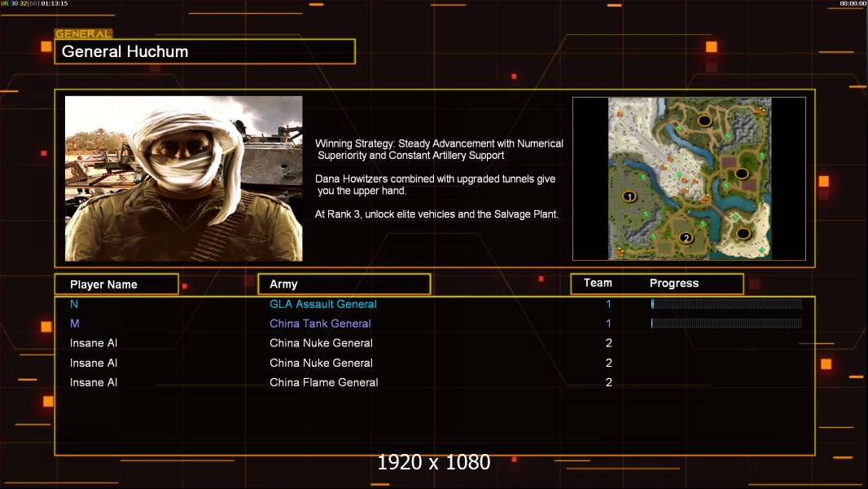This screenshot has width=868, height=489.
Task: Click loading progress bar for player M
Action: [x=726, y=323]
